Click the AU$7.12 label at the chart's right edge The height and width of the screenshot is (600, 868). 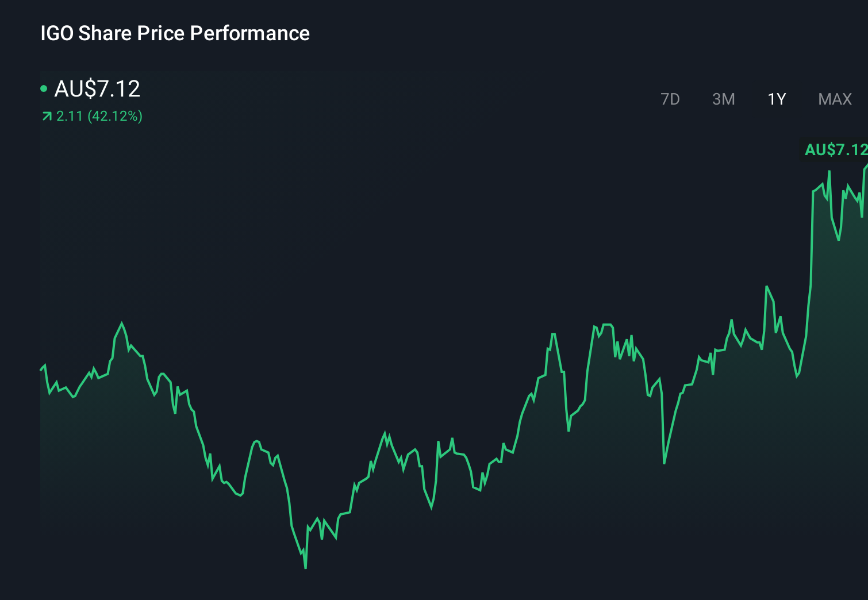click(835, 151)
